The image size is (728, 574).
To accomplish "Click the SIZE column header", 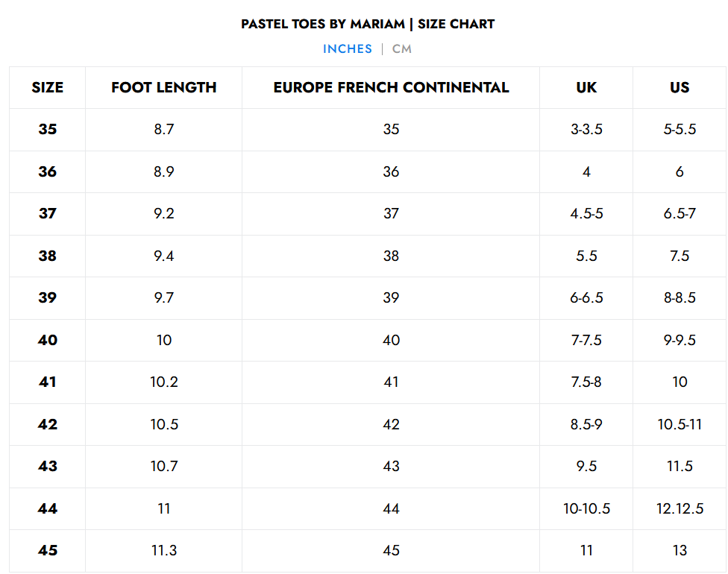I will click(x=48, y=87).
